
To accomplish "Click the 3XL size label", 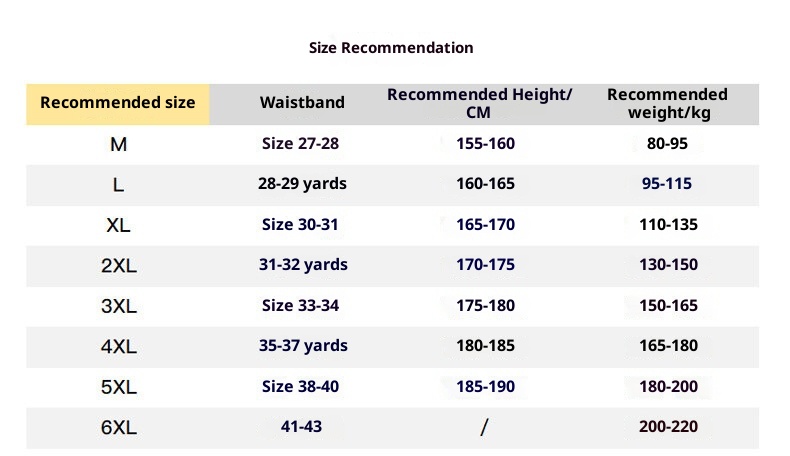I will 118,306.
